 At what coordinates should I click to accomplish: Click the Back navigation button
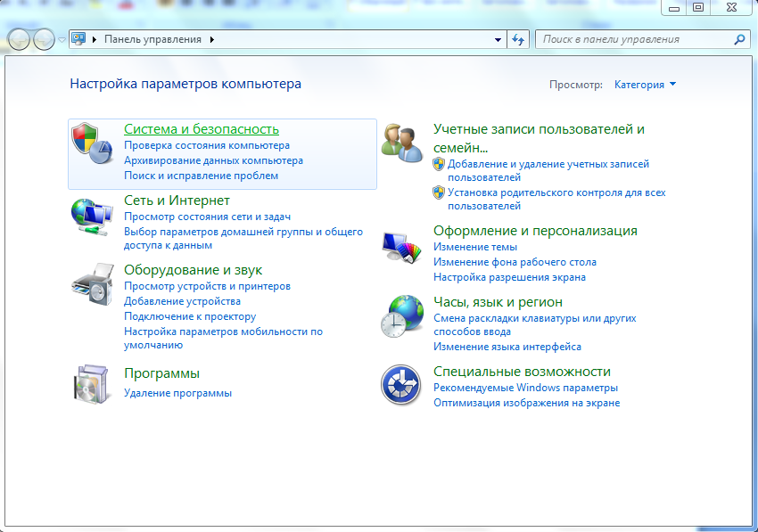coord(20,40)
